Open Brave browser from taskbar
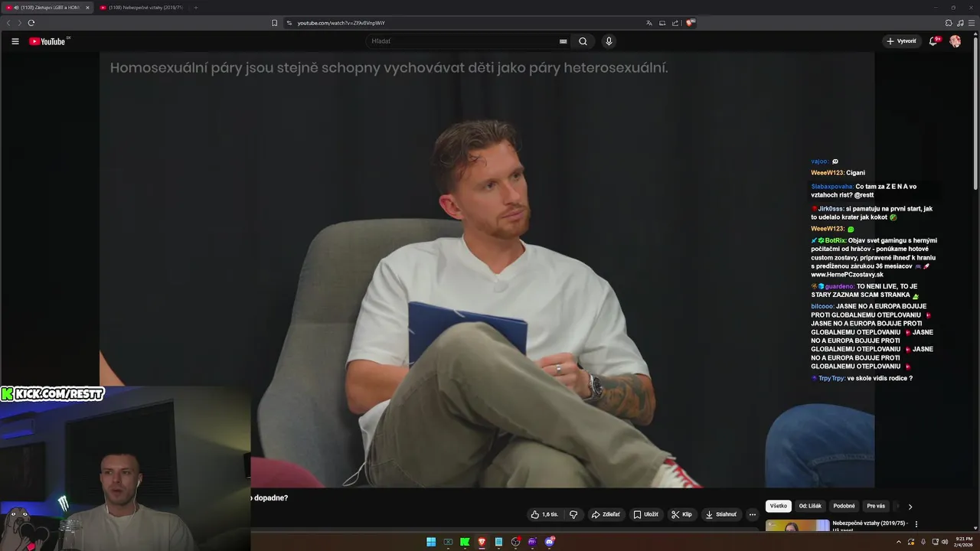 [482, 542]
